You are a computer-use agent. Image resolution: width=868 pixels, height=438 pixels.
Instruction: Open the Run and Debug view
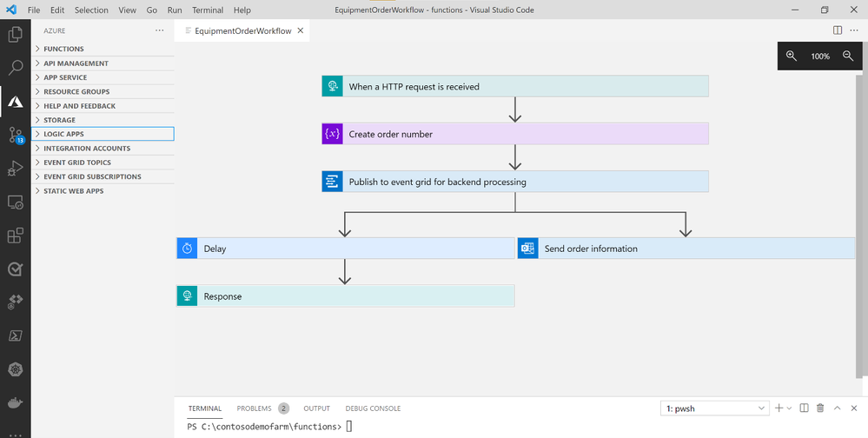point(16,169)
